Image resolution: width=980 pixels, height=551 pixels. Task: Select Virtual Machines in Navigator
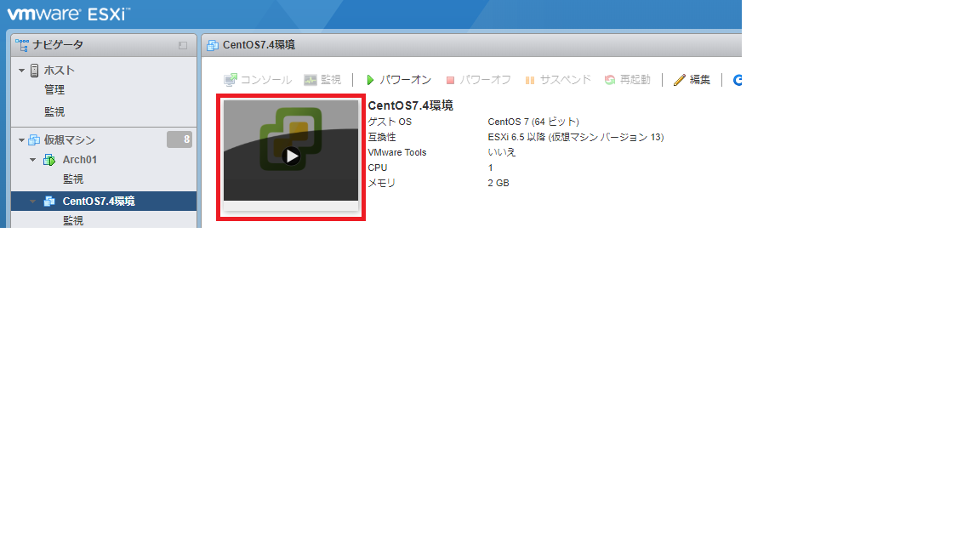coord(70,140)
